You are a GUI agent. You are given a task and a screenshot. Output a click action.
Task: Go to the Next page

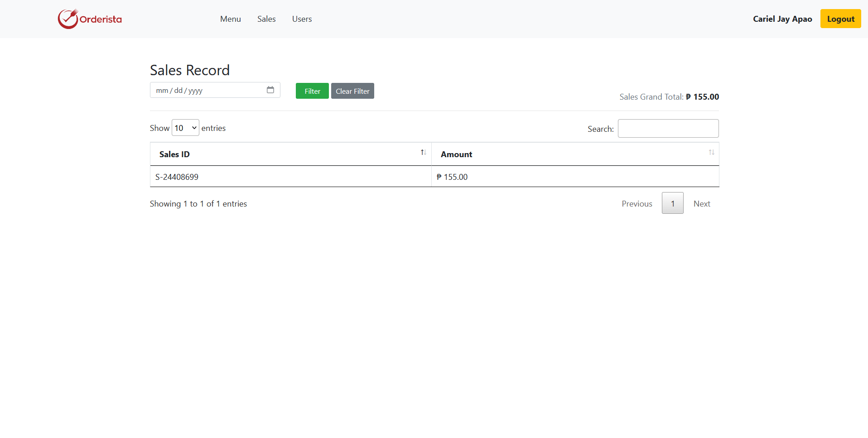coord(701,203)
